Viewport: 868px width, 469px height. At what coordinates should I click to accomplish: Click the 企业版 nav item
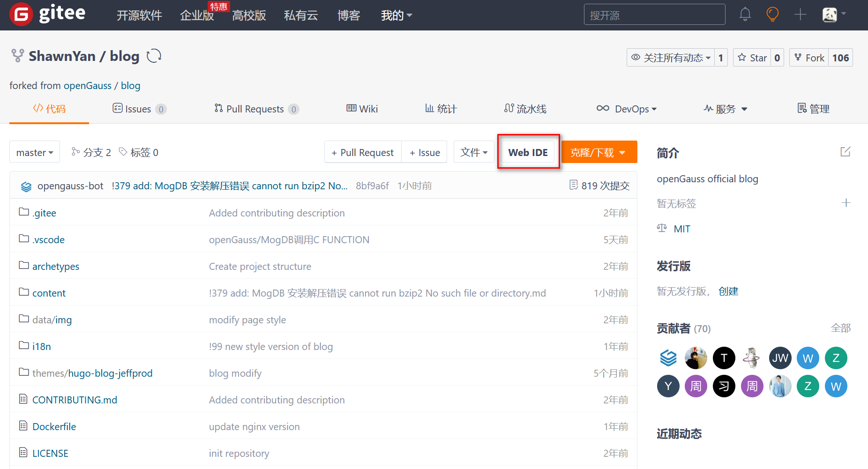pyautogui.click(x=197, y=15)
